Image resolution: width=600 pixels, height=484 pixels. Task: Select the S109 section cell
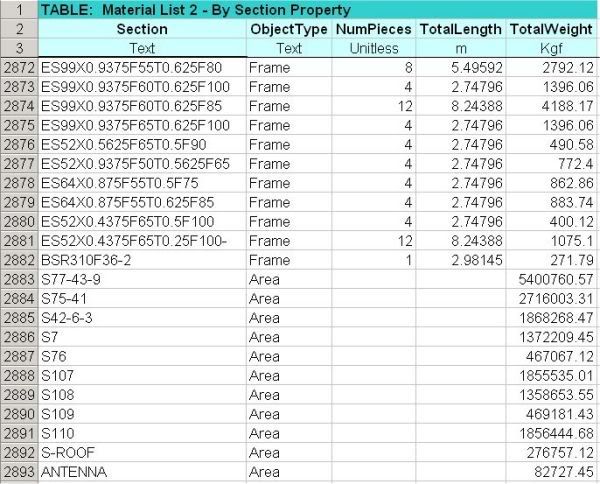[x=142, y=414]
